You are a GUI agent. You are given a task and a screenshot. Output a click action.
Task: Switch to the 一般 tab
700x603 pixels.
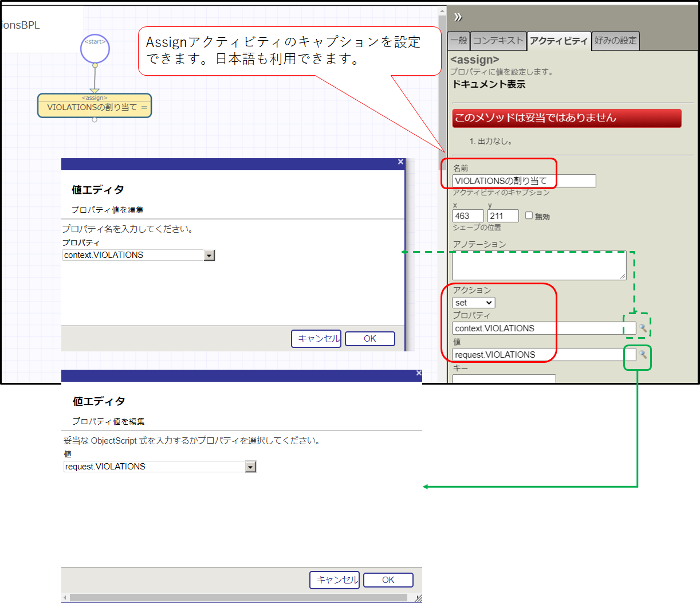[459, 41]
